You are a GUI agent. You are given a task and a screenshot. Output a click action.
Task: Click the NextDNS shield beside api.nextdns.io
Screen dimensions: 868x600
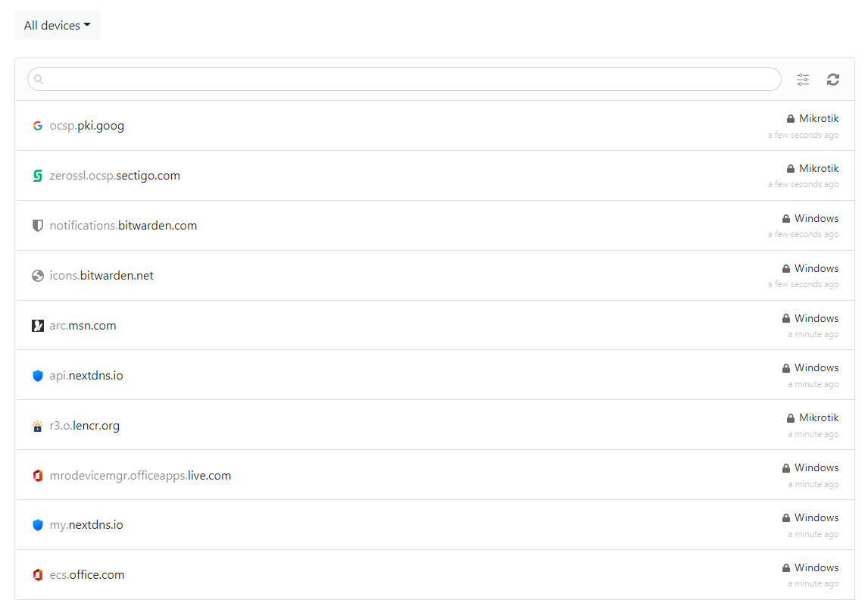click(38, 376)
